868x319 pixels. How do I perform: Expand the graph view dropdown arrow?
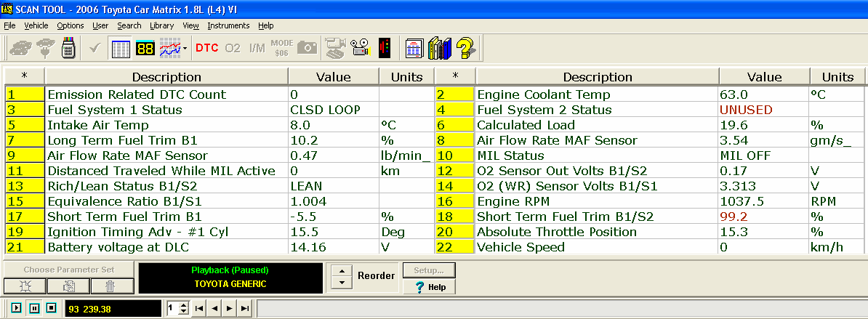[185, 48]
